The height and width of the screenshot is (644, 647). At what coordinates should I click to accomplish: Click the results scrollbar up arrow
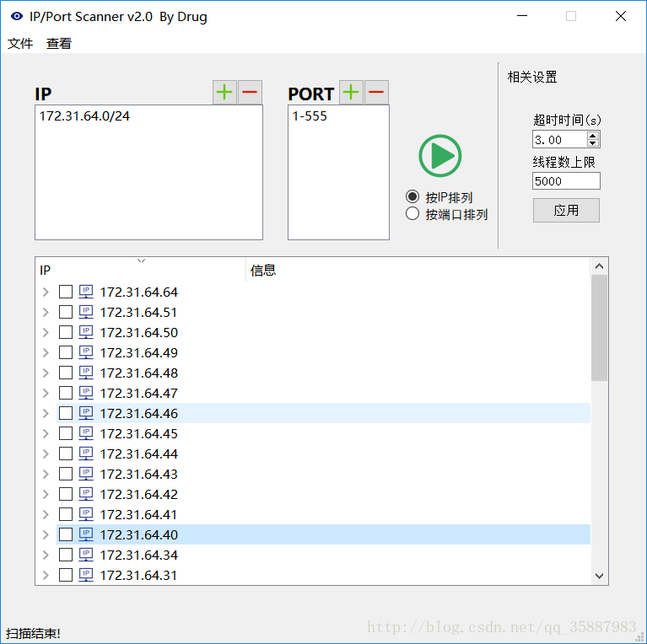pyautogui.click(x=599, y=266)
